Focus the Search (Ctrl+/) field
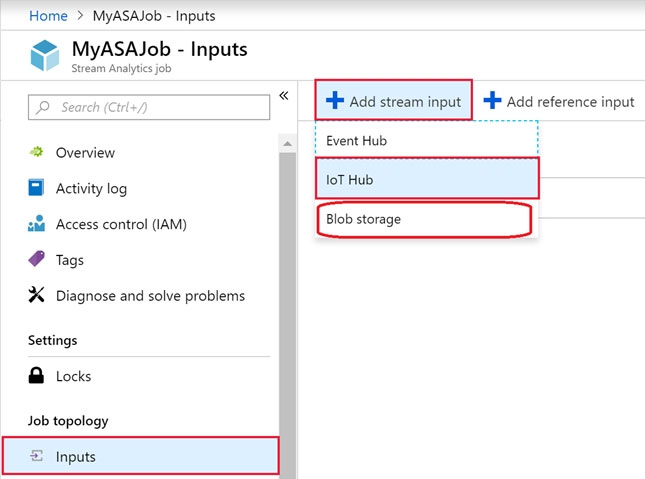 pyautogui.click(x=149, y=107)
